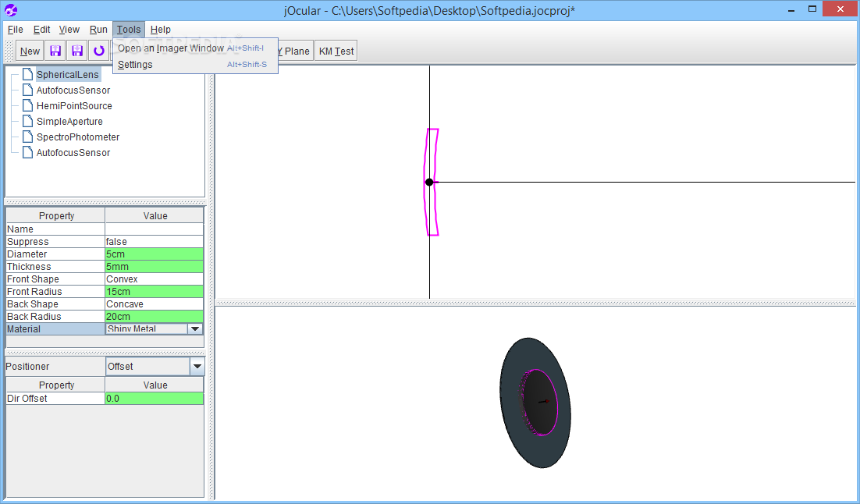Click the floppy disk icon with down arrow
Screen dimensions: 860x504
click(77, 51)
